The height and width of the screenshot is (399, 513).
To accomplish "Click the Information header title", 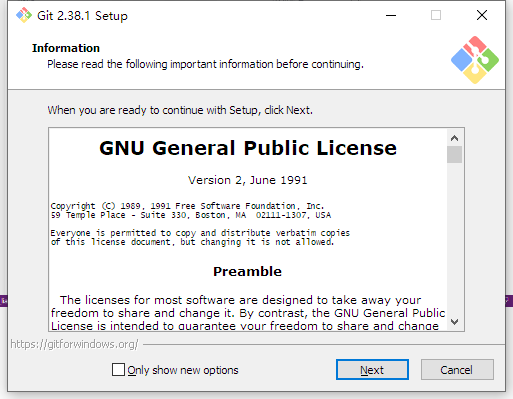I will coord(66,48).
